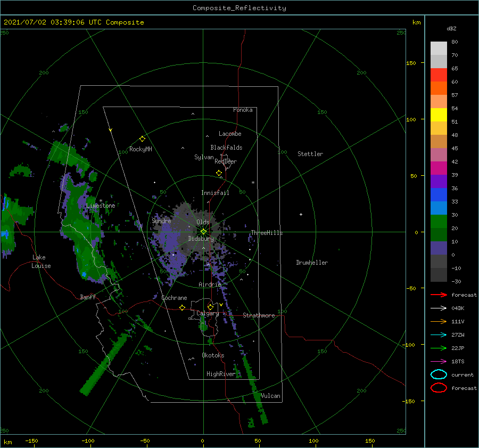
Task: Click the yellow diamond marker below RedDeer
Action: (219, 173)
